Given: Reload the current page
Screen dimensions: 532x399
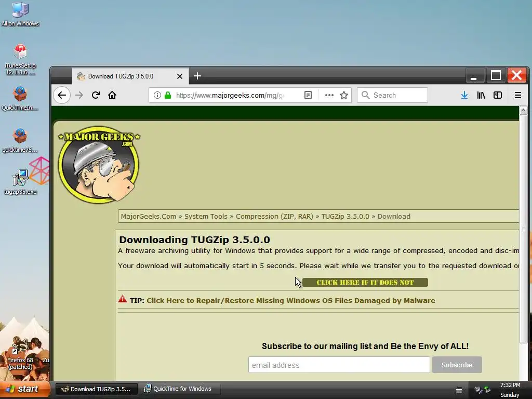Looking at the screenshot, I should pyautogui.click(x=96, y=96).
